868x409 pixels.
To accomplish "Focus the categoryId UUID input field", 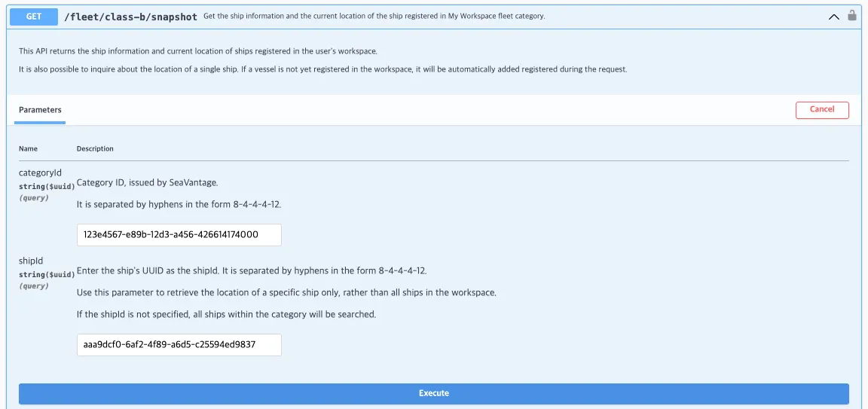I will click(179, 234).
